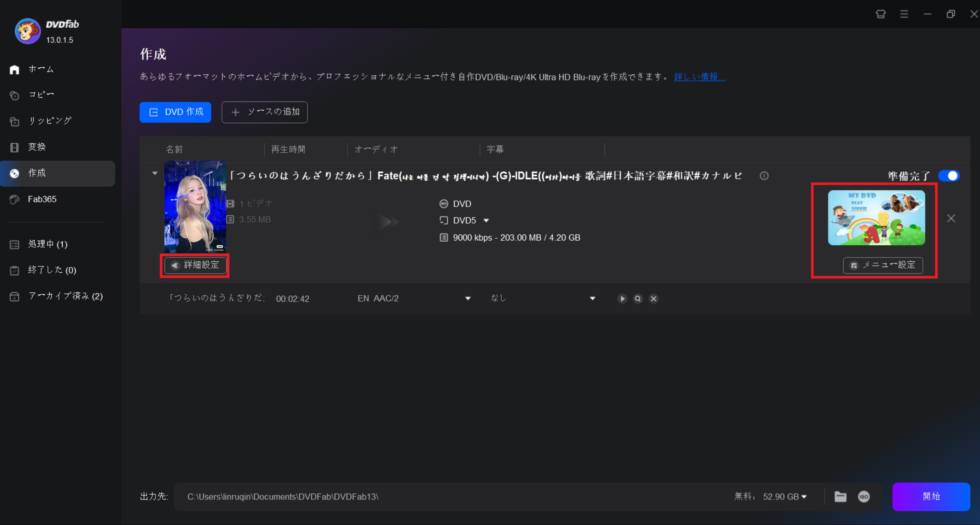
Task: Click the 名前 column header
Action: (174, 149)
